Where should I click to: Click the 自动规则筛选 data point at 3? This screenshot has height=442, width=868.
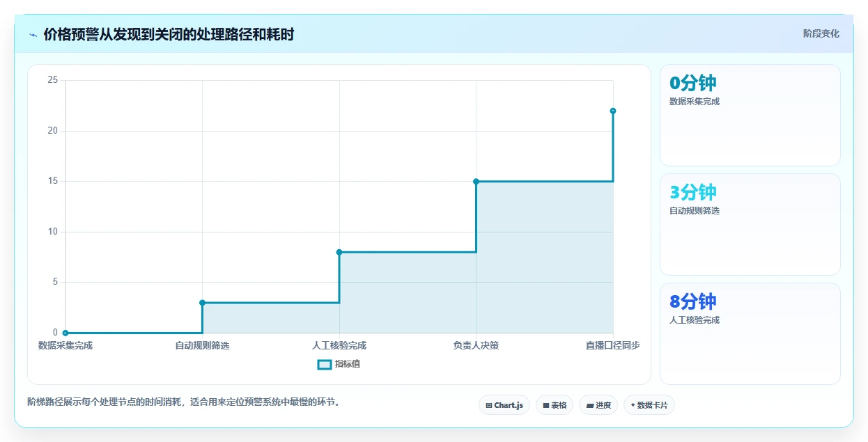202,303
